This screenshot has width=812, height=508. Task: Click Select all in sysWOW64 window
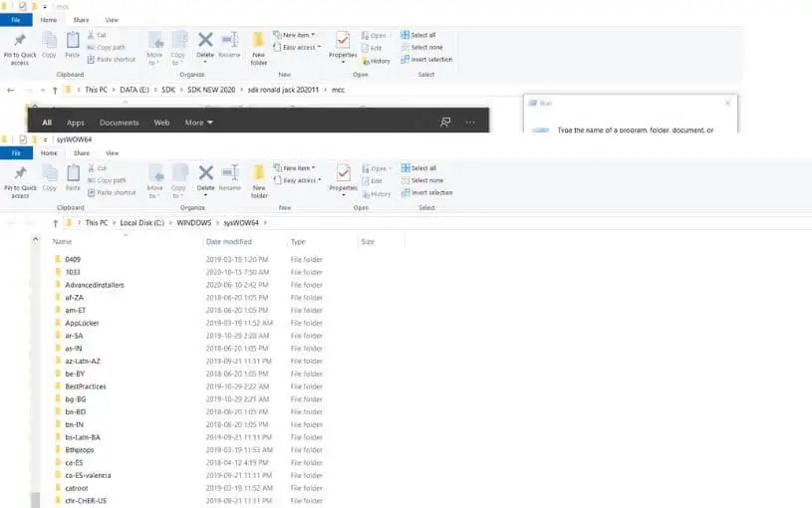coord(418,167)
